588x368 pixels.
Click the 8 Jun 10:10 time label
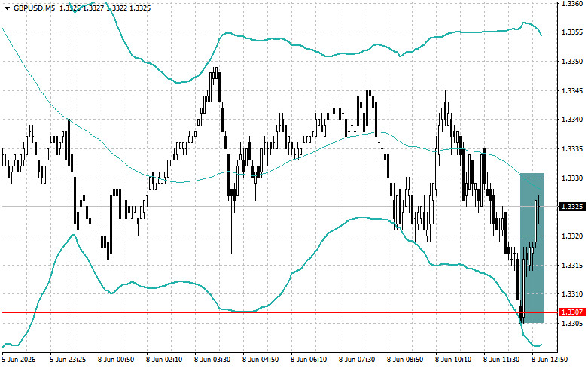[453, 360]
